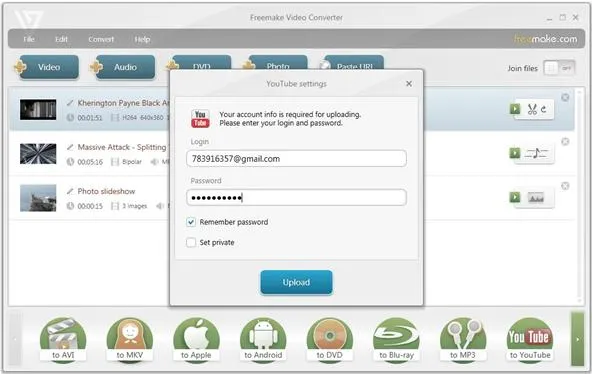The width and height of the screenshot is (592, 374).
Task: Select the to DVD output icon
Action: [330, 340]
